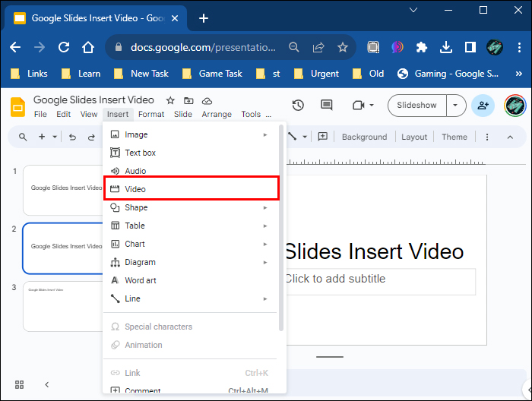Click the Background toolbar button
Screen dimensions: 532x401
364,137
